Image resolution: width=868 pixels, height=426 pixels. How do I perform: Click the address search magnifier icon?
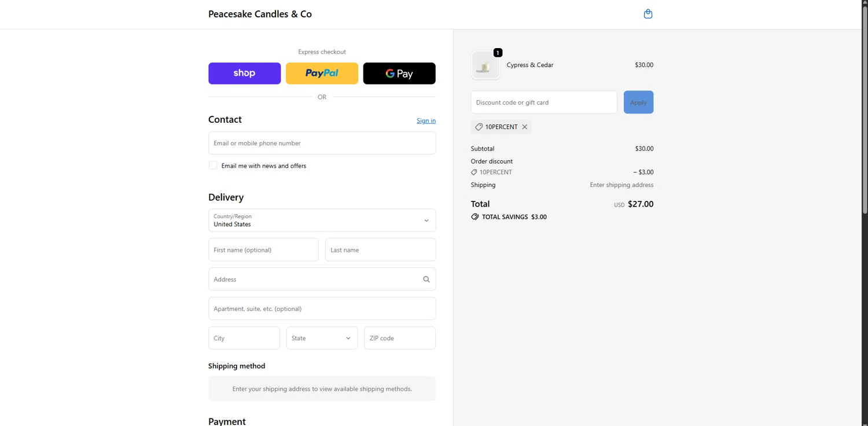pyautogui.click(x=426, y=279)
